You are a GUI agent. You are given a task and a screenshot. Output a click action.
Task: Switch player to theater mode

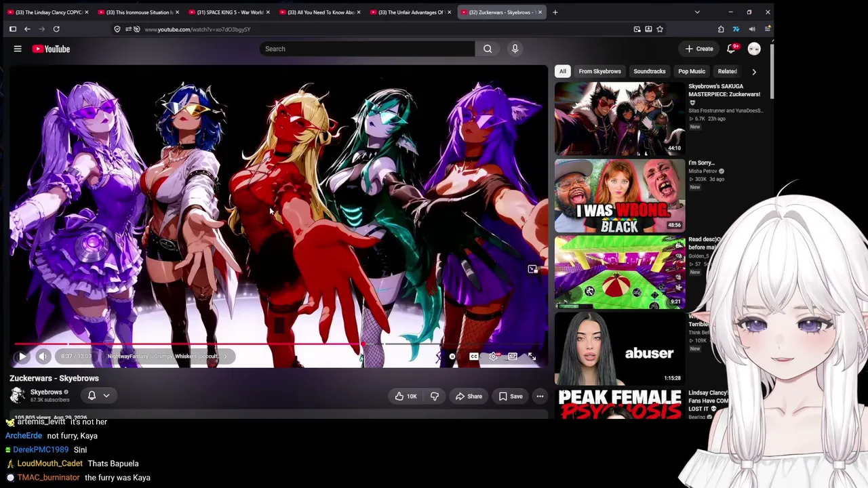tap(513, 357)
